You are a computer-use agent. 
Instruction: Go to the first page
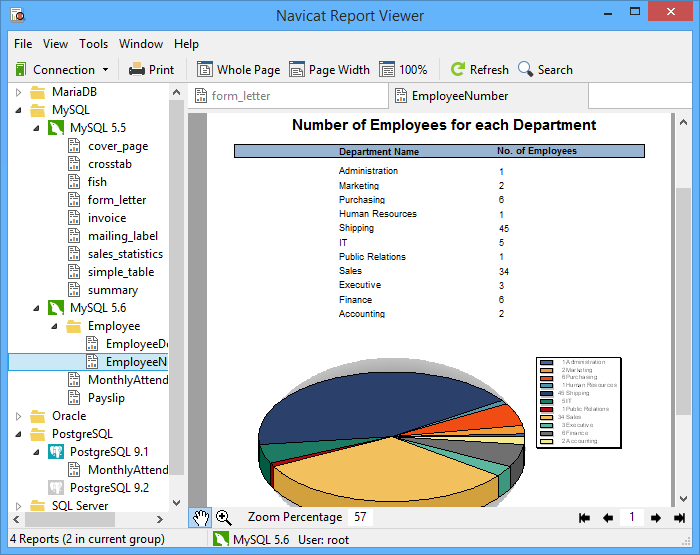(x=584, y=518)
